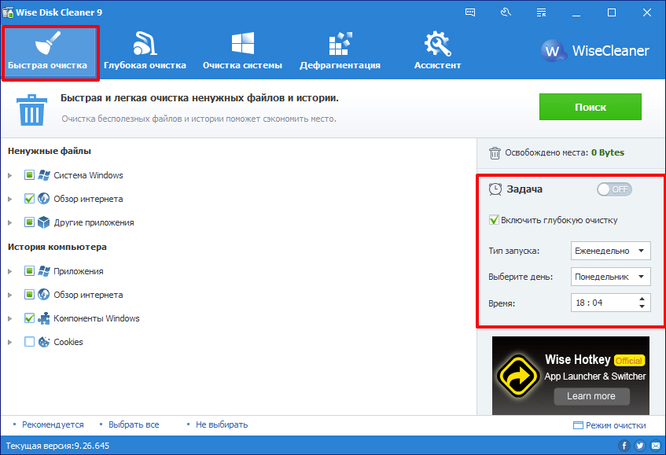Open the menu list icon in title bar
Screen dimensions: 666x455
pos(541,12)
